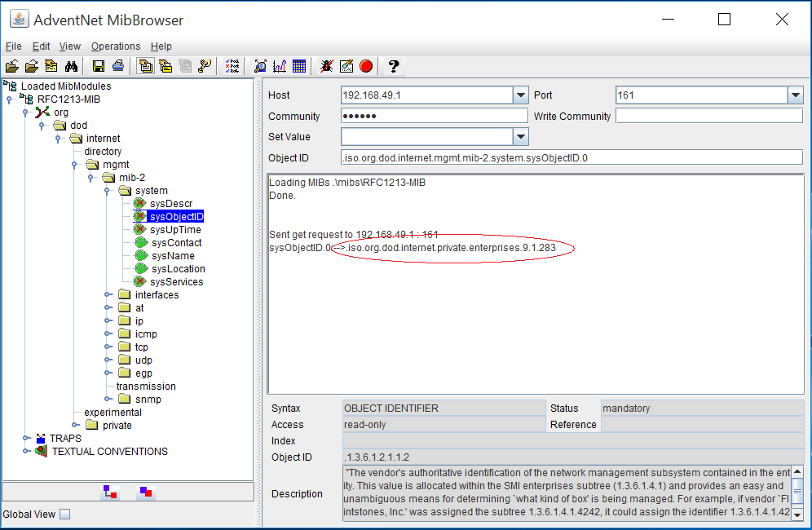Expand the interfaces node in MIB tree
The width and height of the screenshot is (812, 530).
(108, 295)
